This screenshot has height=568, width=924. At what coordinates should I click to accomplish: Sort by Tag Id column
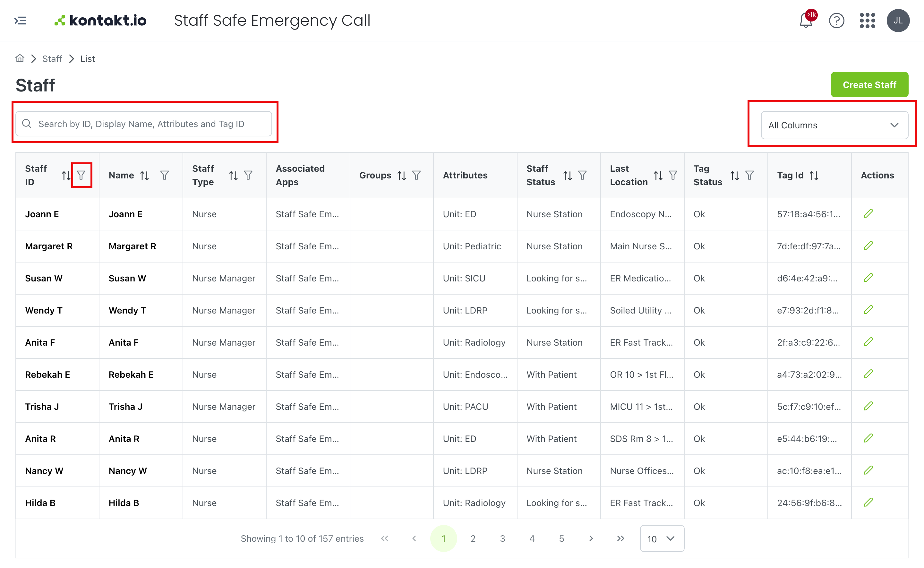click(x=814, y=176)
